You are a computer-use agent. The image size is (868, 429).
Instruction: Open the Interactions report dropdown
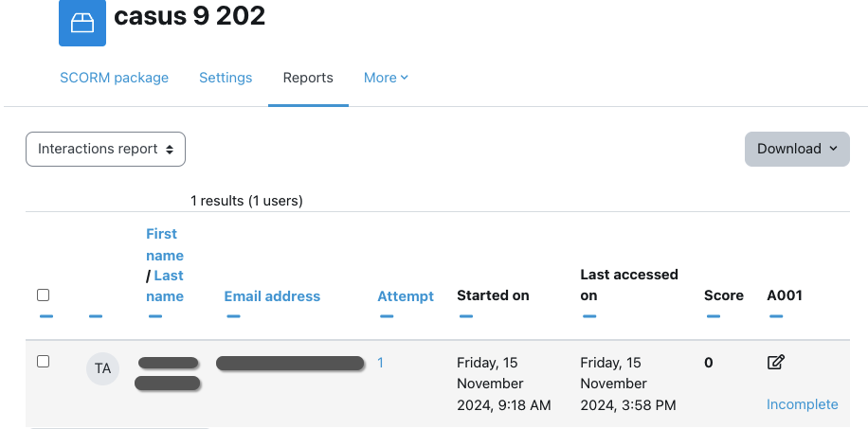tap(105, 149)
